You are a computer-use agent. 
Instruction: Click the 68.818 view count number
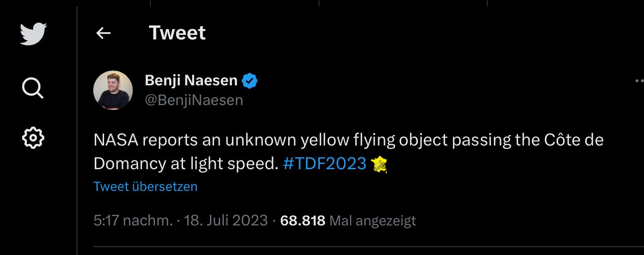(x=303, y=220)
